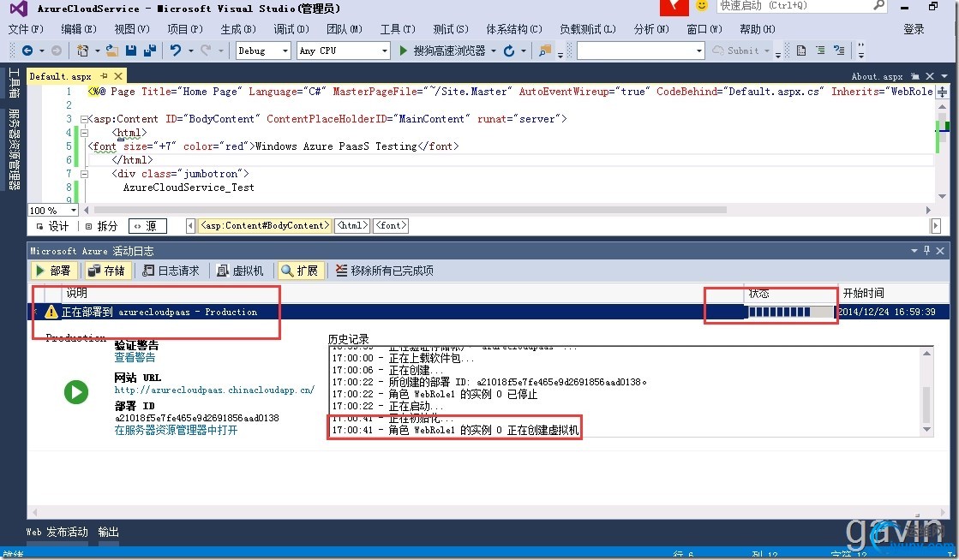Switch editor to 源 (Source) view

147,226
